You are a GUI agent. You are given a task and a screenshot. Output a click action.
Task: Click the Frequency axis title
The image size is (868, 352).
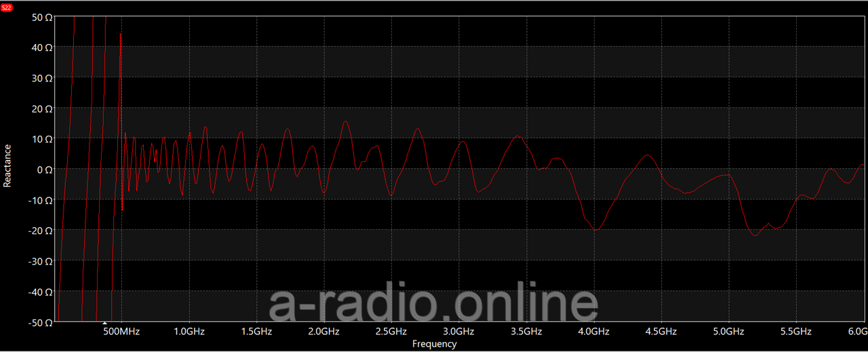pos(435,344)
